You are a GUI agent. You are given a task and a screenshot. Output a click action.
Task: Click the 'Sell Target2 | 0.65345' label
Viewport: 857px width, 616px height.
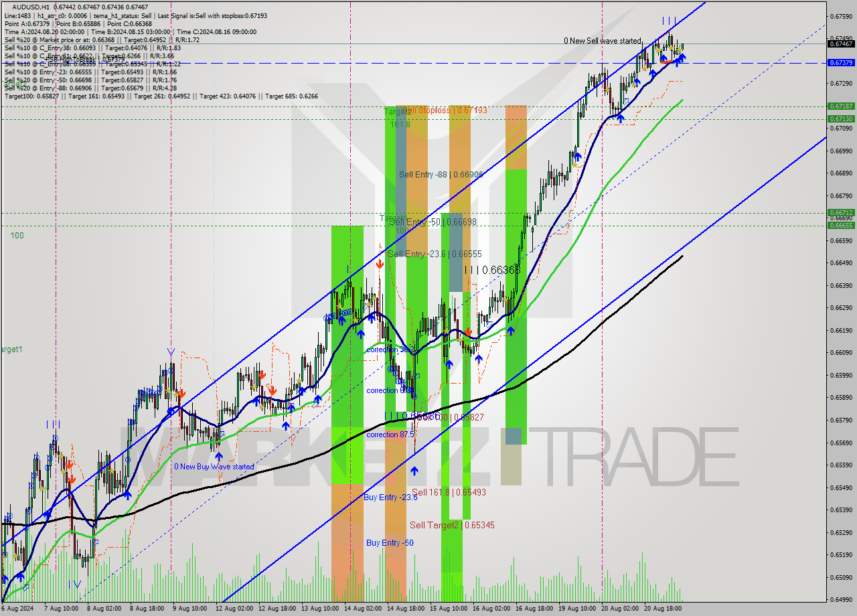[x=452, y=525]
